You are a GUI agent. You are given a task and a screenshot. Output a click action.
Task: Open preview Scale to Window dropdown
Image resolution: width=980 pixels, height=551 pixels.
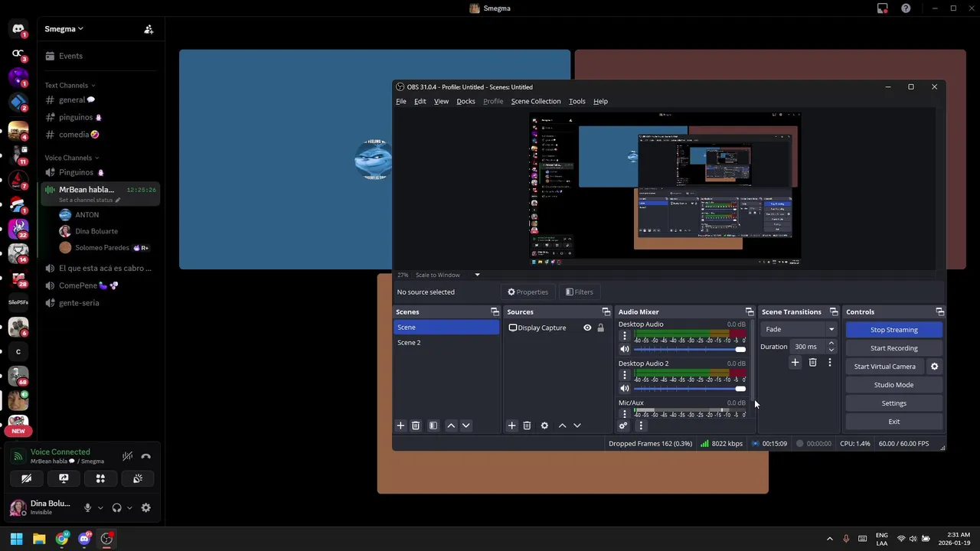tap(448, 275)
